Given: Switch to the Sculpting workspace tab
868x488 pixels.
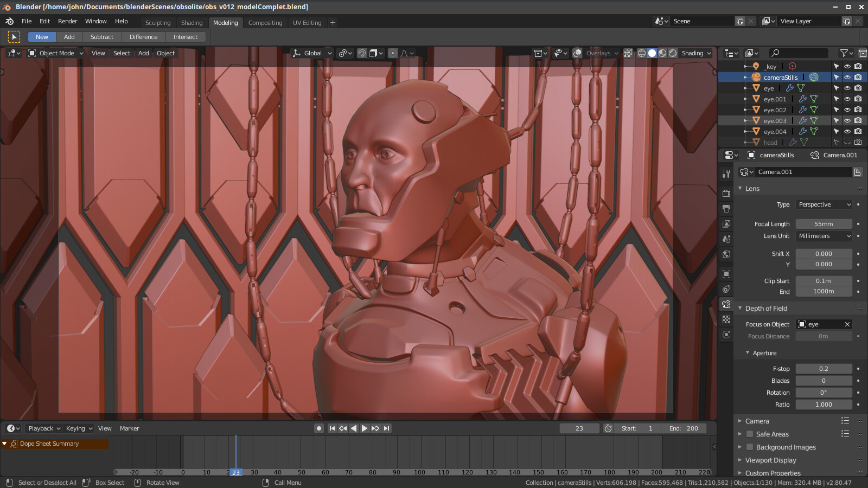Looking at the screenshot, I should coord(158,23).
